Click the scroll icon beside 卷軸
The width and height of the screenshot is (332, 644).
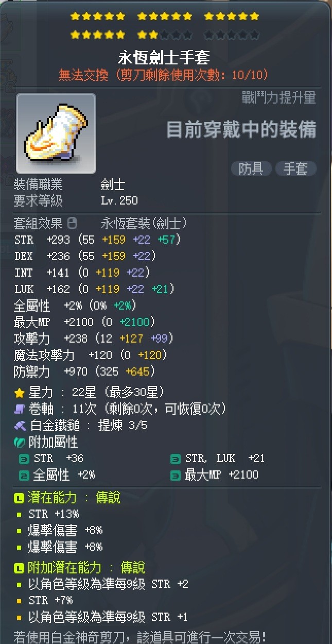(x=20, y=410)
